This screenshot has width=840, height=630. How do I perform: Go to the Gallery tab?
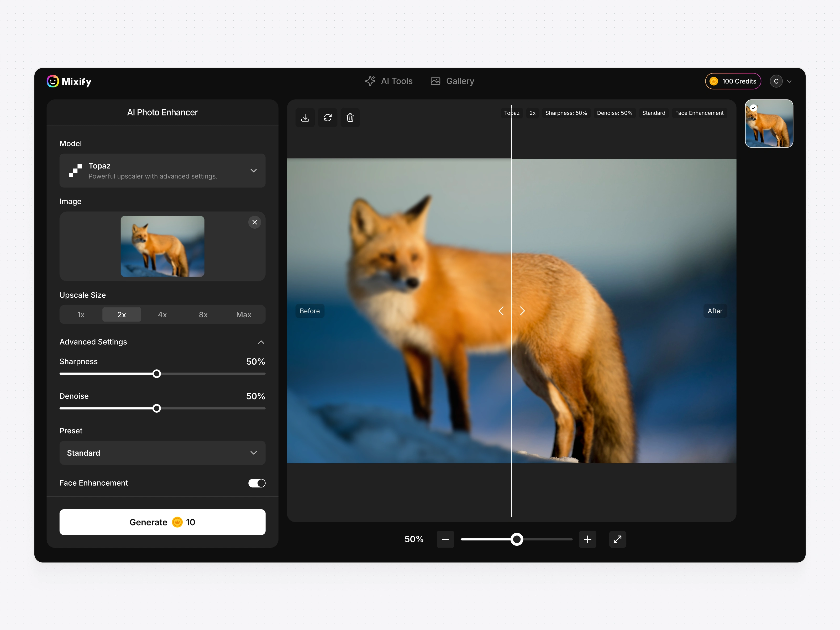452,81
